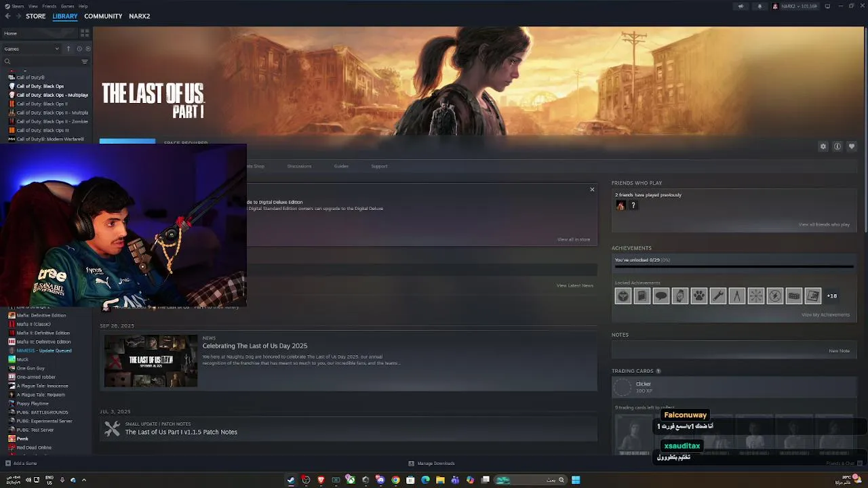Open the speech bubble achievement icon

pyautogui.click(x=661, y=296)
